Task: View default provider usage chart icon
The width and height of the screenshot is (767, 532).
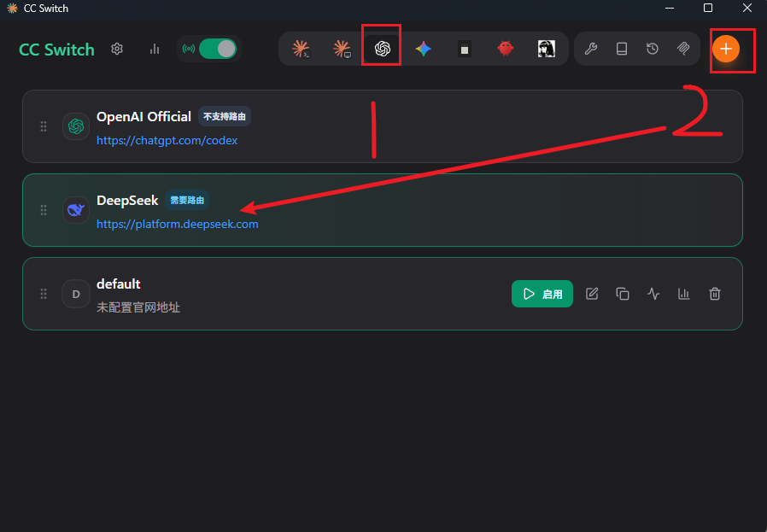Action: (684, 294)
